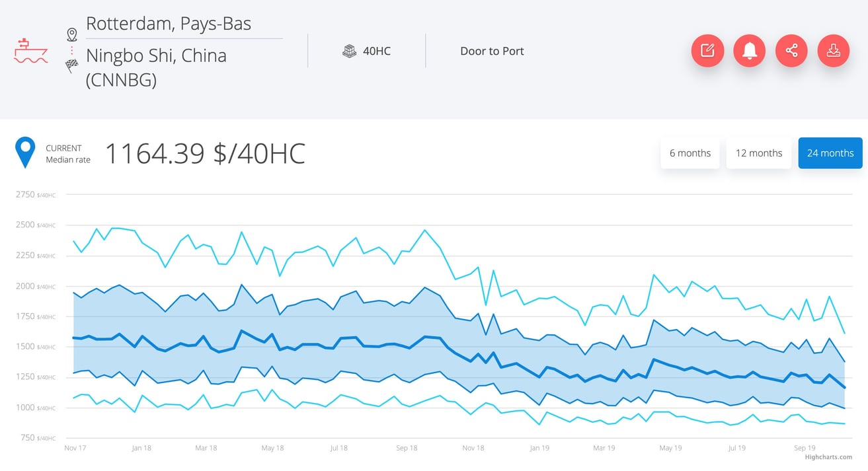Click the download chart icon
This screenshot has width=868, height=471.
tap(833, 51)
